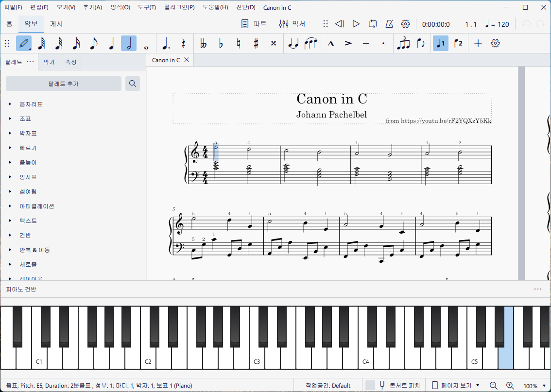Apply the double flat accidental

(x=203, y=44)
